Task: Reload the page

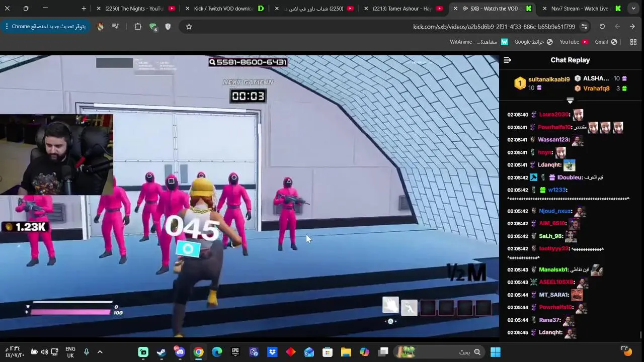Action: (x=602, y=26)
